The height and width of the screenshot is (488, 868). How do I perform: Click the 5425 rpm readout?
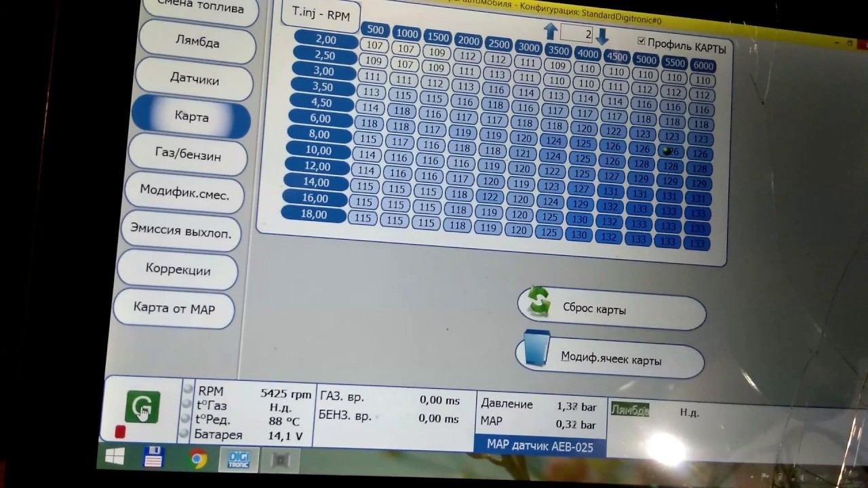click(286, 394)
